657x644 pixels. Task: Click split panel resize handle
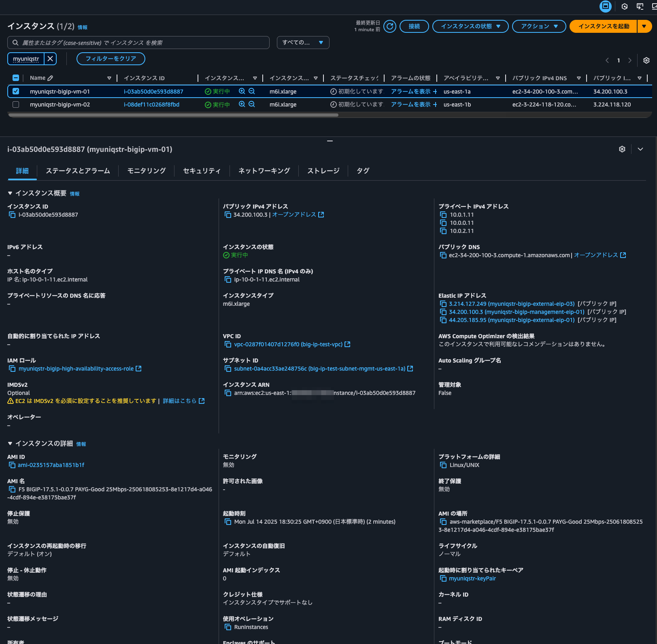(330, 141)
